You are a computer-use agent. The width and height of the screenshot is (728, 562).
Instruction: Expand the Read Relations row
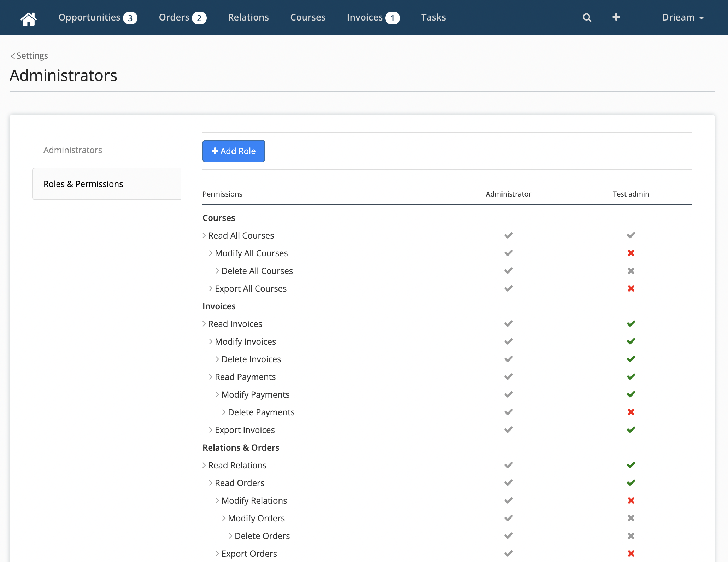[204, 465]
